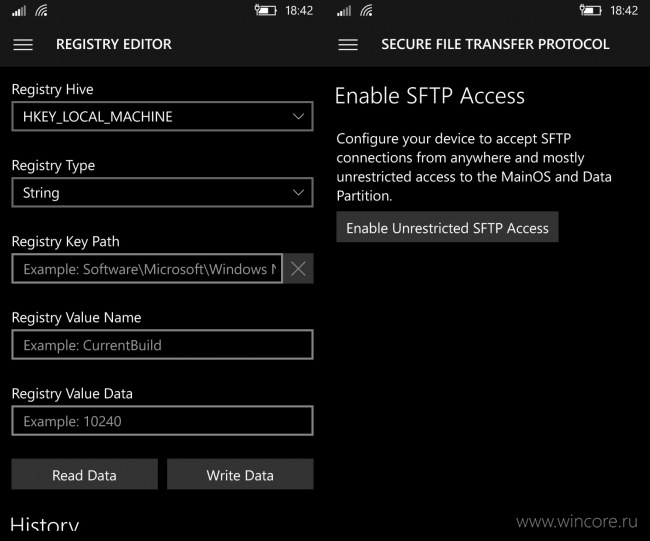Tap the left screen's signal strength icon
This screenshot has height=541, width=650.
(x=19, y=10)
